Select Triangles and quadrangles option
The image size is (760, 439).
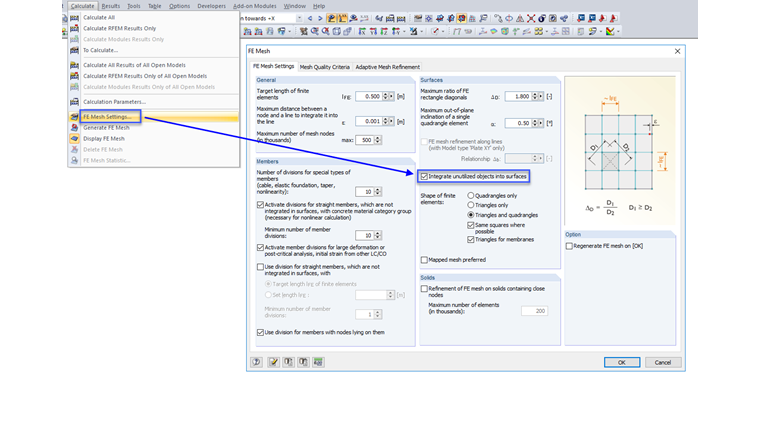(471, 215)
